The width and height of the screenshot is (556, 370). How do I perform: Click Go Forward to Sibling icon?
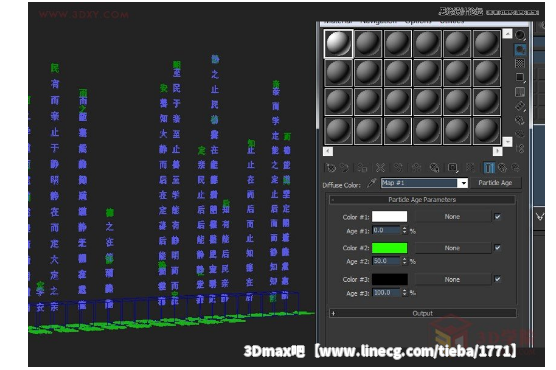pyautogui.click(x=516, y=167)
